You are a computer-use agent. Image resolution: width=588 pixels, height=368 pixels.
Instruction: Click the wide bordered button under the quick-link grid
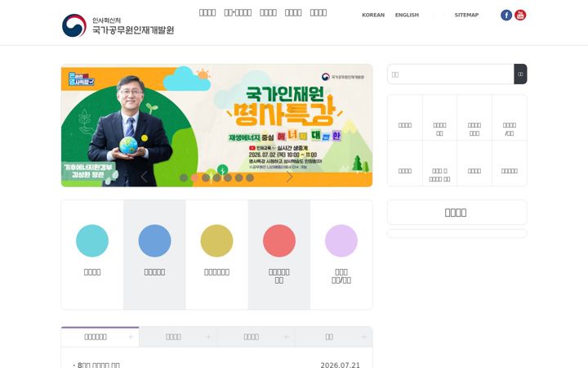457,212
